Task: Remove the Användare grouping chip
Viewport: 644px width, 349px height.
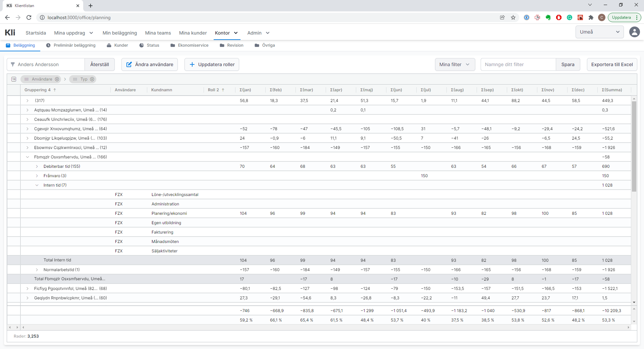Action: (x=57, y=79)
